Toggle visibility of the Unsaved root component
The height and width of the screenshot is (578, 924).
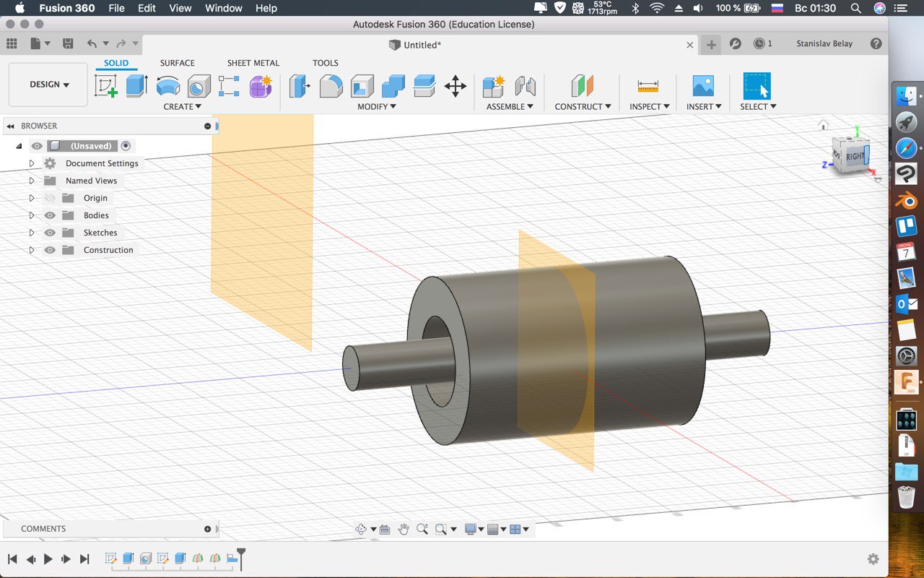tap(37, 146)
